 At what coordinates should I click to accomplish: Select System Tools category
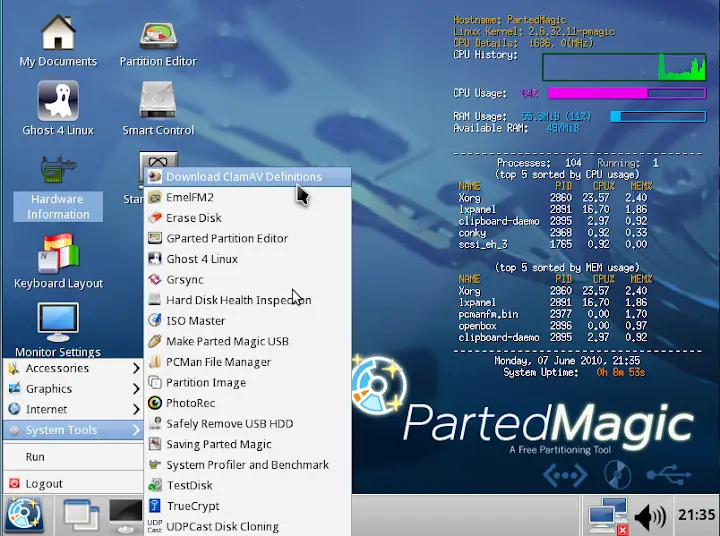tap(73, 430)
